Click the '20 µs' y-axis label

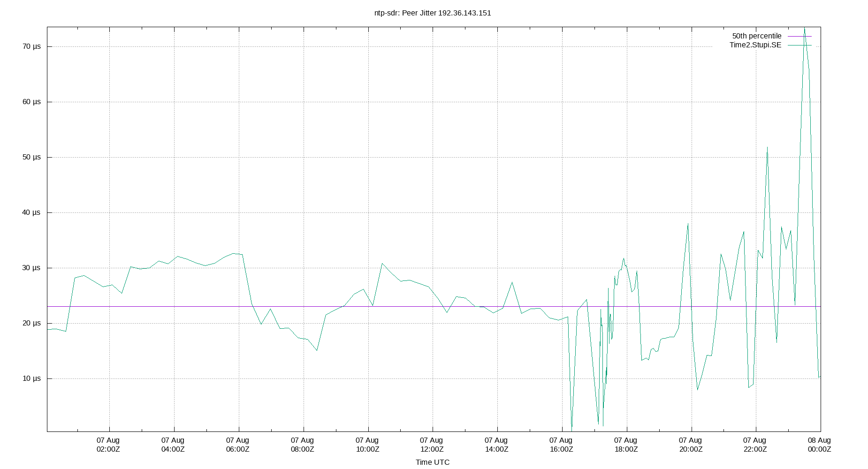[x=31, y=323]
